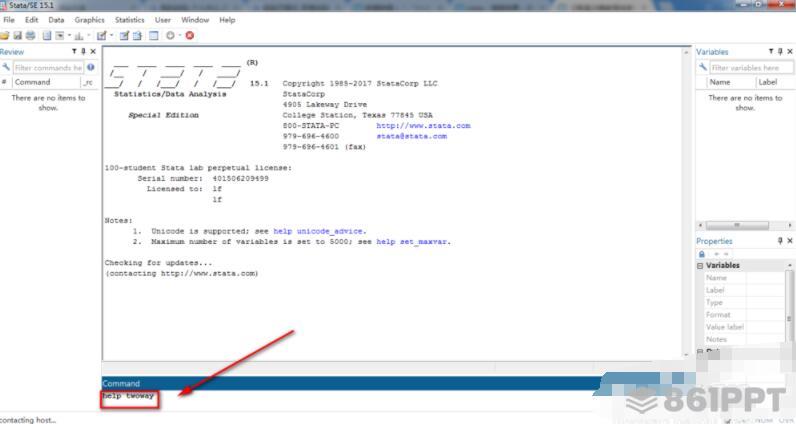Open the Variables Manager toolbar icon
The image size is (796, 424).
click(x=154, y=36)
